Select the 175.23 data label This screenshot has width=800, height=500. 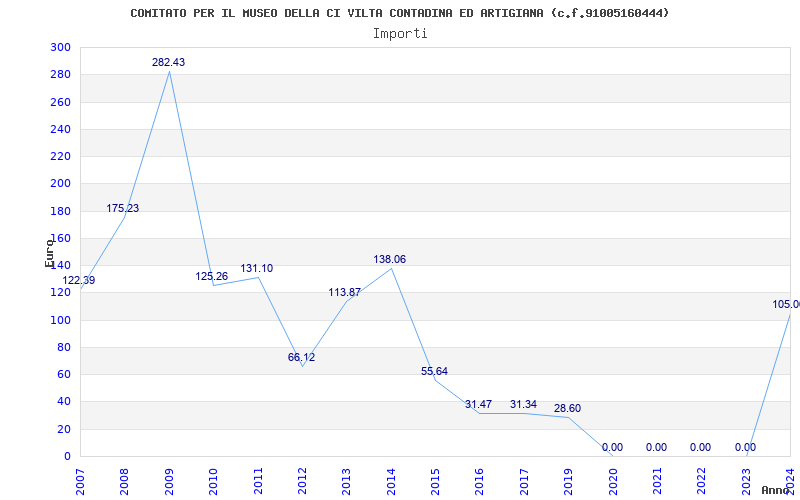click(x=122, y=209)
